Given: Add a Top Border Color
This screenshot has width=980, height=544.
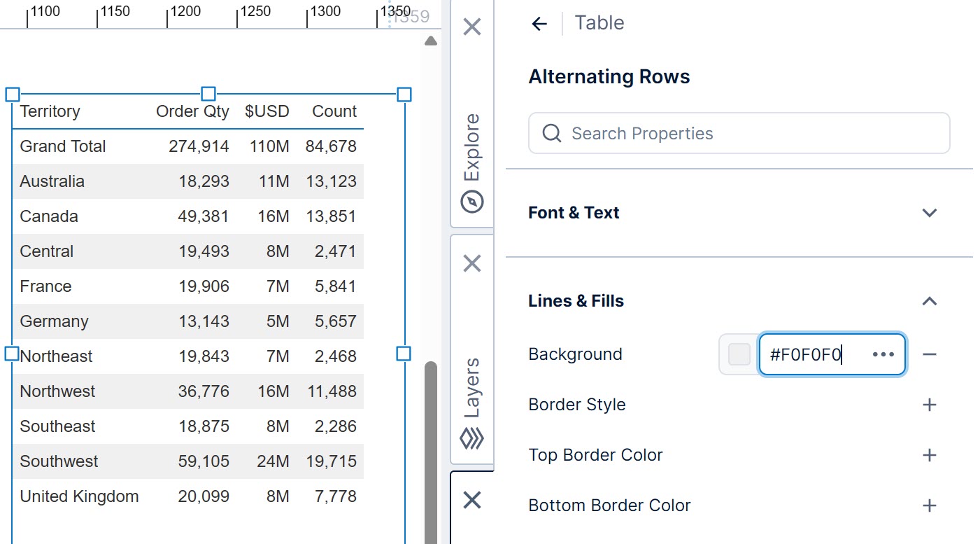Looking at the screenshot, I should click(930, 455).
